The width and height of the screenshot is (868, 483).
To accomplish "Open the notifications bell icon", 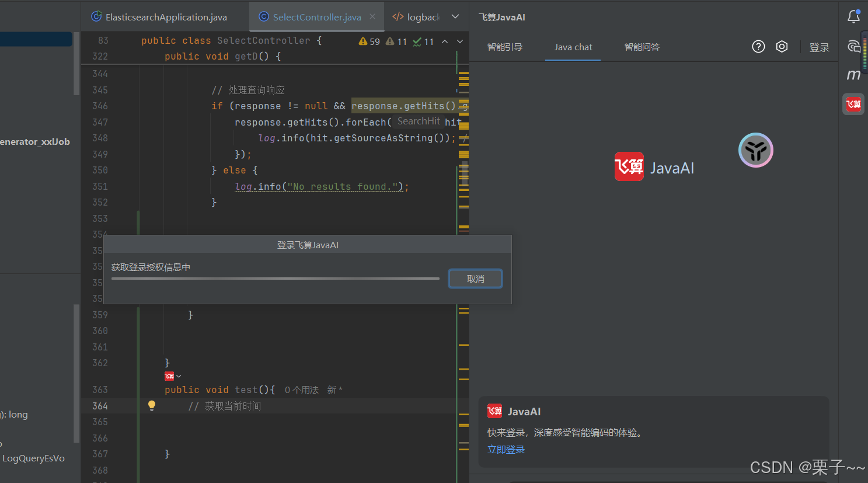I will click(x=853, y=16).
